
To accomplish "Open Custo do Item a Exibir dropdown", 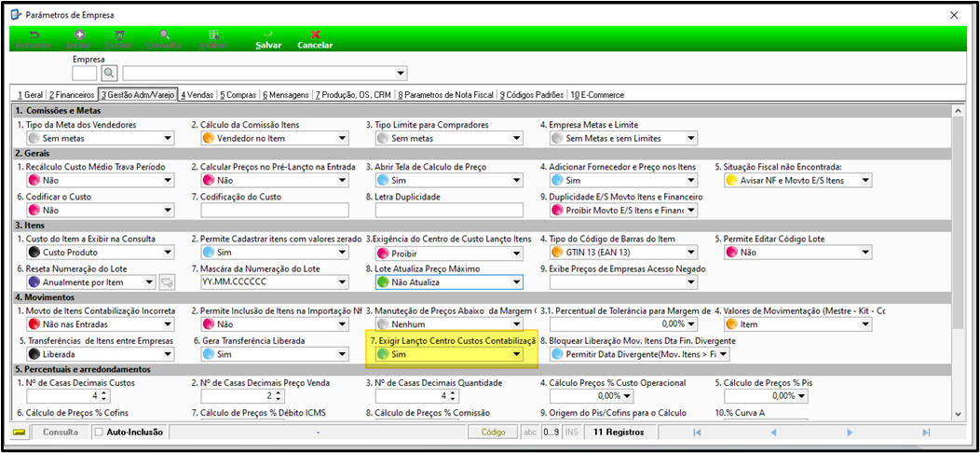I will click(168, 253).
